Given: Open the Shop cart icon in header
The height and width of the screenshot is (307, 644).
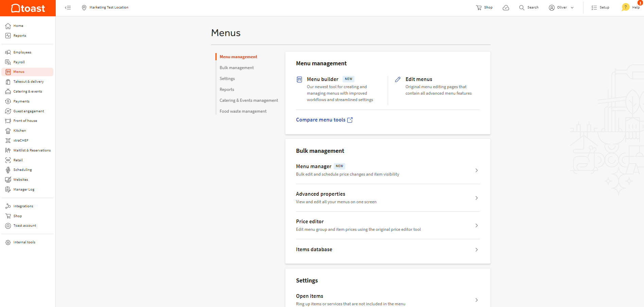Looking at the screenshot, I should (478, 7).
